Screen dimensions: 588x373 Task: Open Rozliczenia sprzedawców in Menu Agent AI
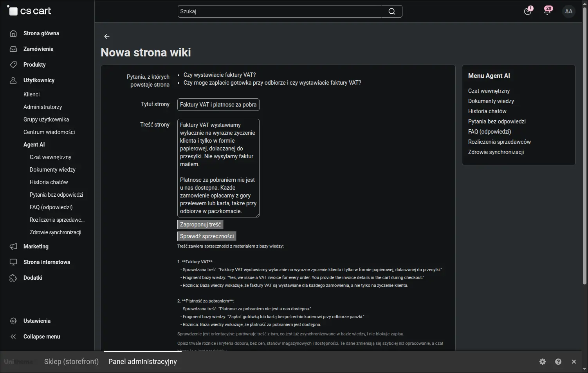point(500,142)
